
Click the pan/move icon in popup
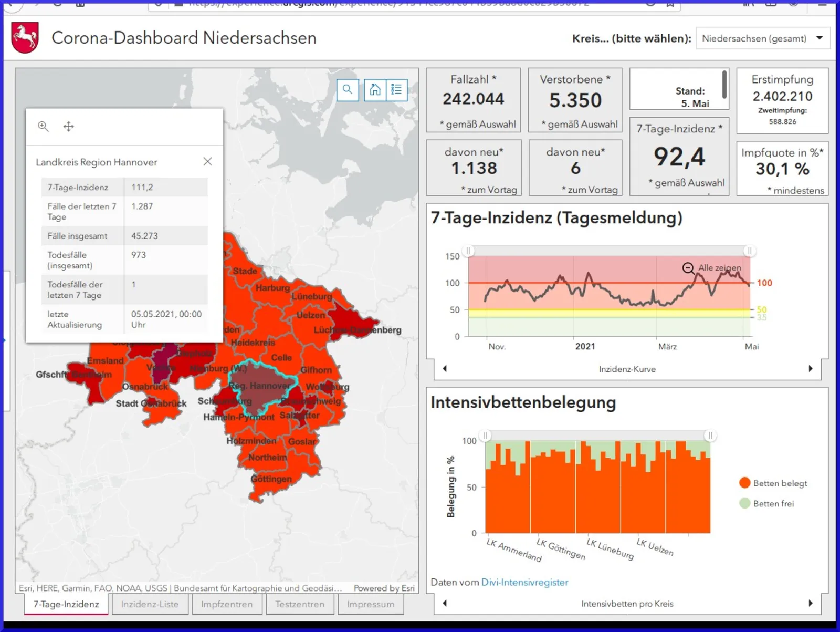click(x=69, y=126)
